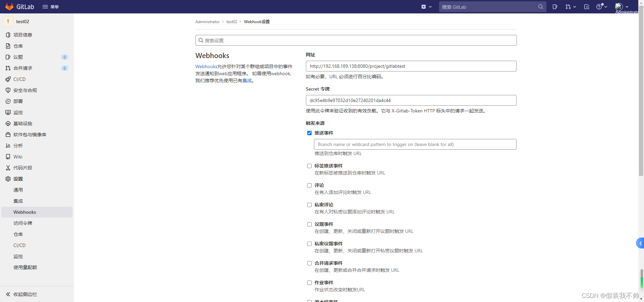Click the Wiki book icon
The width and height of the screenshot is (644, 302).
pos(8,157)
